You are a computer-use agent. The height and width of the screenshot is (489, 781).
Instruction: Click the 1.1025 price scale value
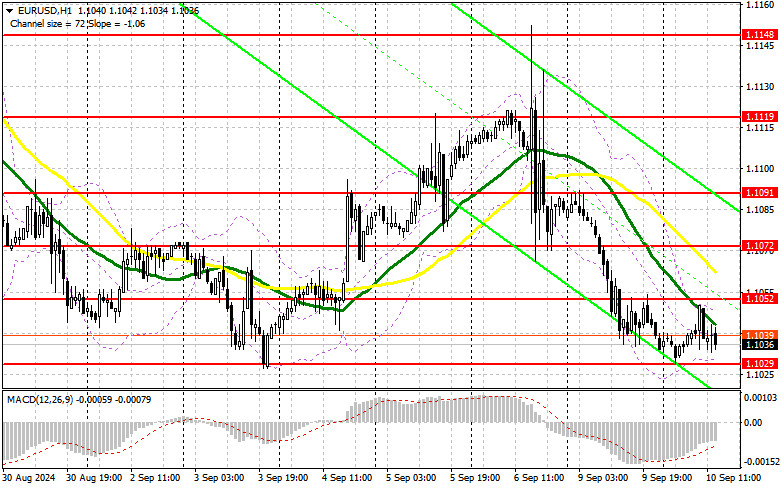[760, 374]
